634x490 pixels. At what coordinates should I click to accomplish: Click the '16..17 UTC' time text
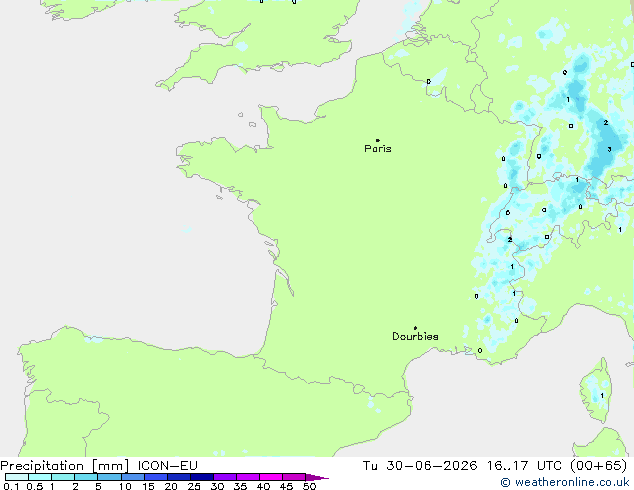(524, 466)
